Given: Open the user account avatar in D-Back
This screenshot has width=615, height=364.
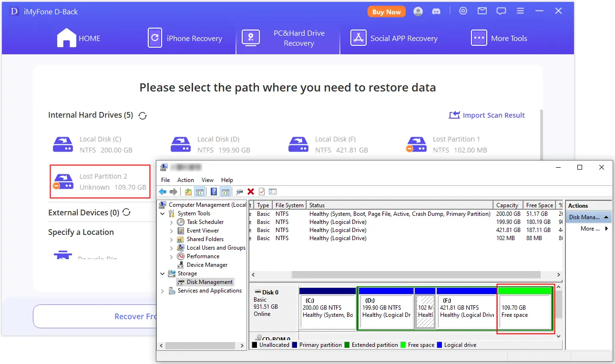Looking at the screenshot, I should [418, 11].
